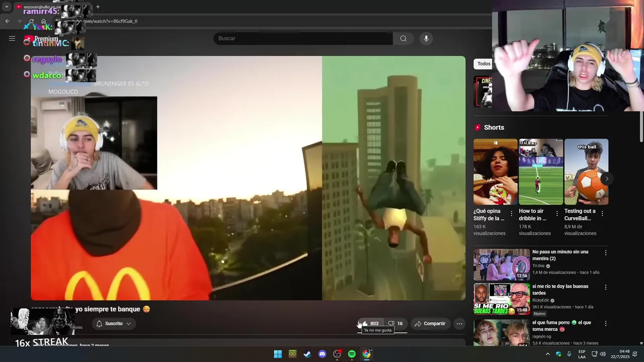Open a new browser tab

click(x=98, y=7)
